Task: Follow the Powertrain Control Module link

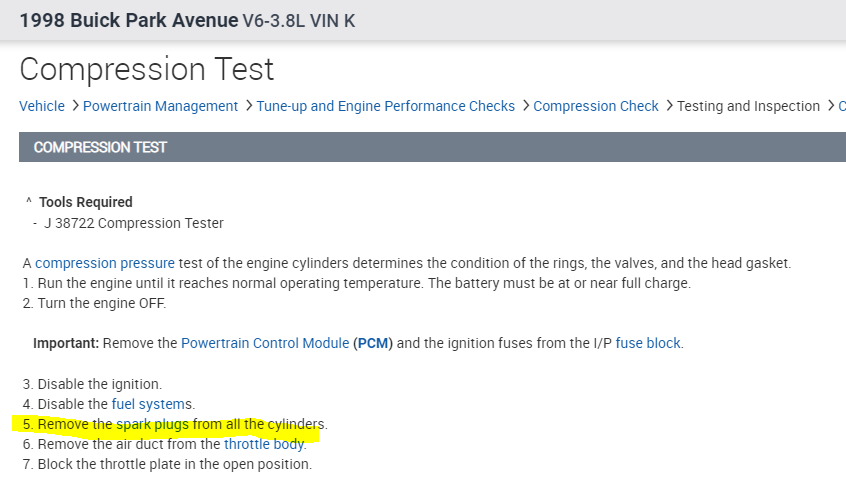Action: pos(264,343)
